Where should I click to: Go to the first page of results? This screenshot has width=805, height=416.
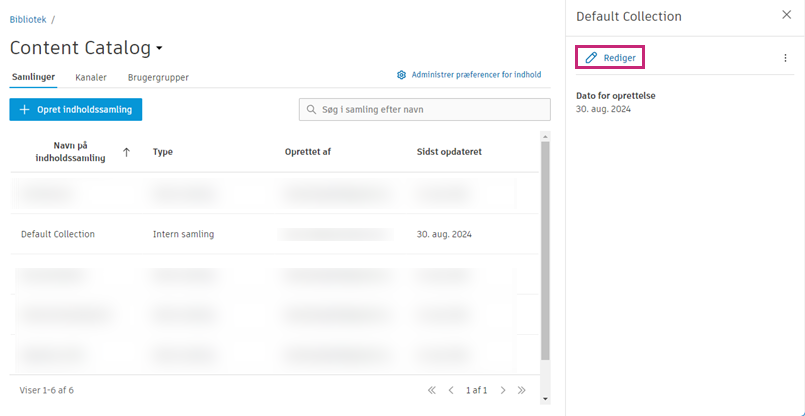point(432,390)
